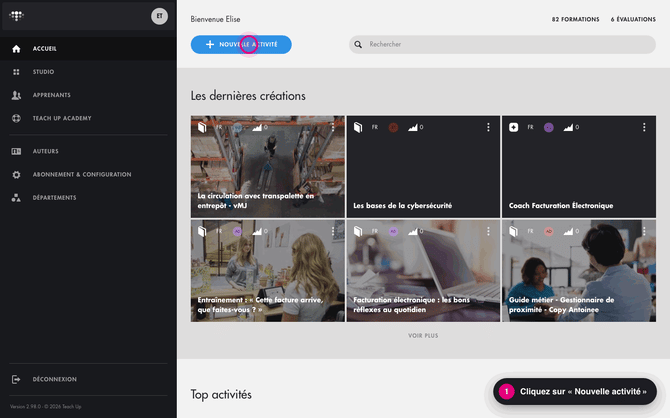The height and width of the screenshot is (418, 670).
Task: Open the ET user avatar
Action: (159, 16)
